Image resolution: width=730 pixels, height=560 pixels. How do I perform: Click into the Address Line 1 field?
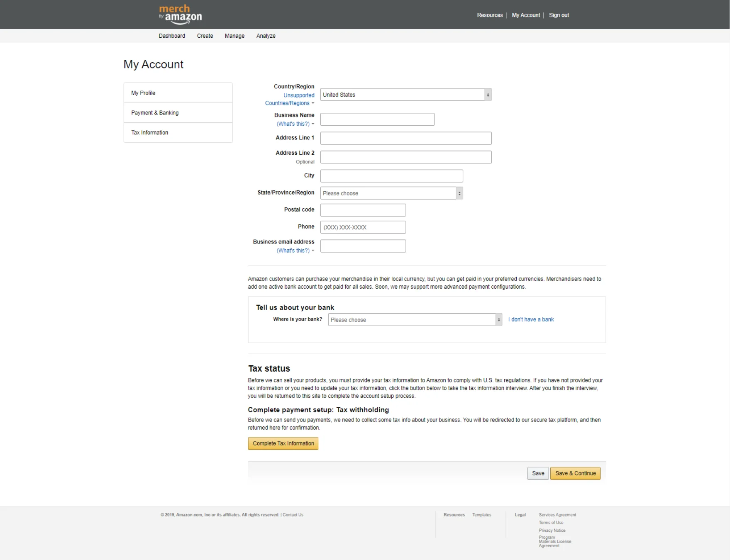pos(405,138)
